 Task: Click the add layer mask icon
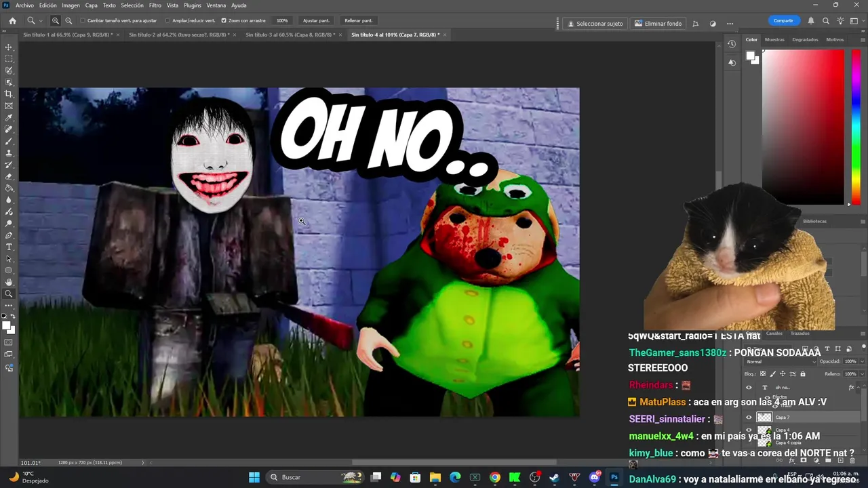[804, 461]
